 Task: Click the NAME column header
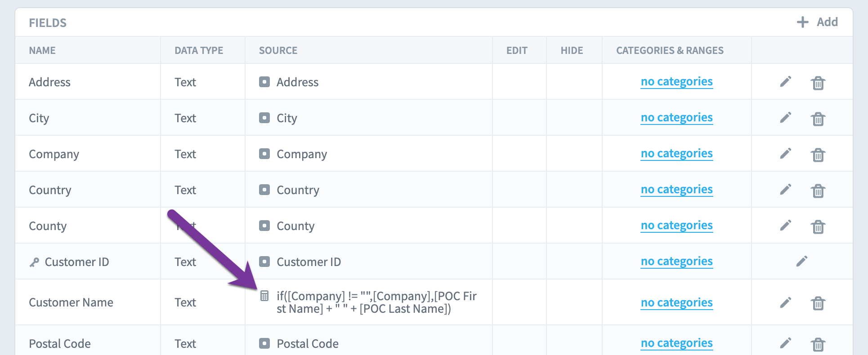tap(42, 50)
